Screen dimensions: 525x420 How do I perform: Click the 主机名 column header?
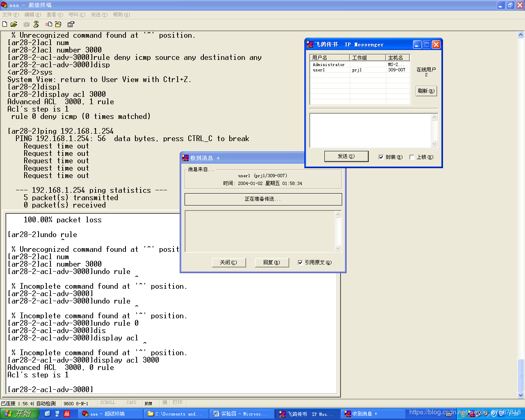pyautogui.click(x=398, y=58)
